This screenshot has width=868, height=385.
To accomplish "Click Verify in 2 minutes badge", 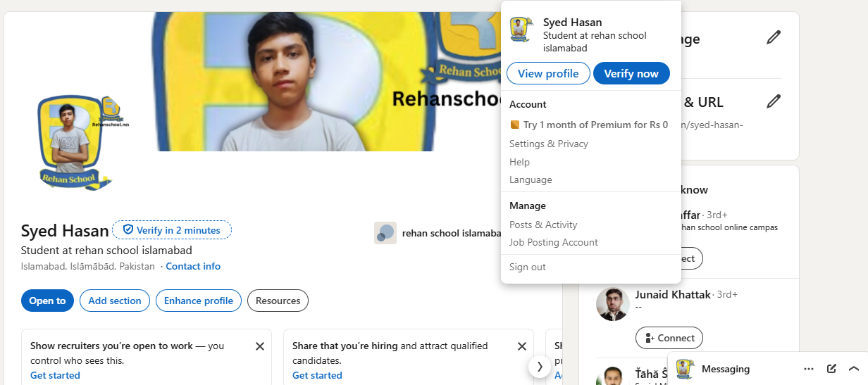I will coord(172,230).
